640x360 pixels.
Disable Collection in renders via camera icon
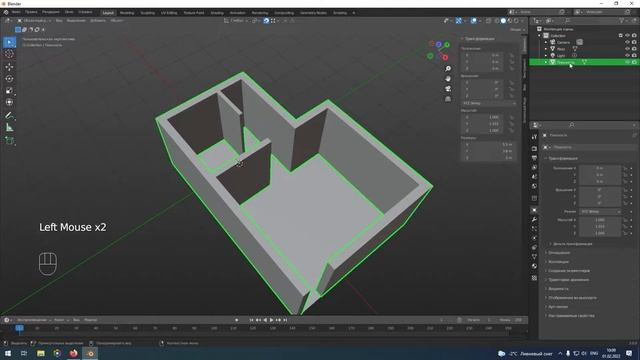[634, 36]
